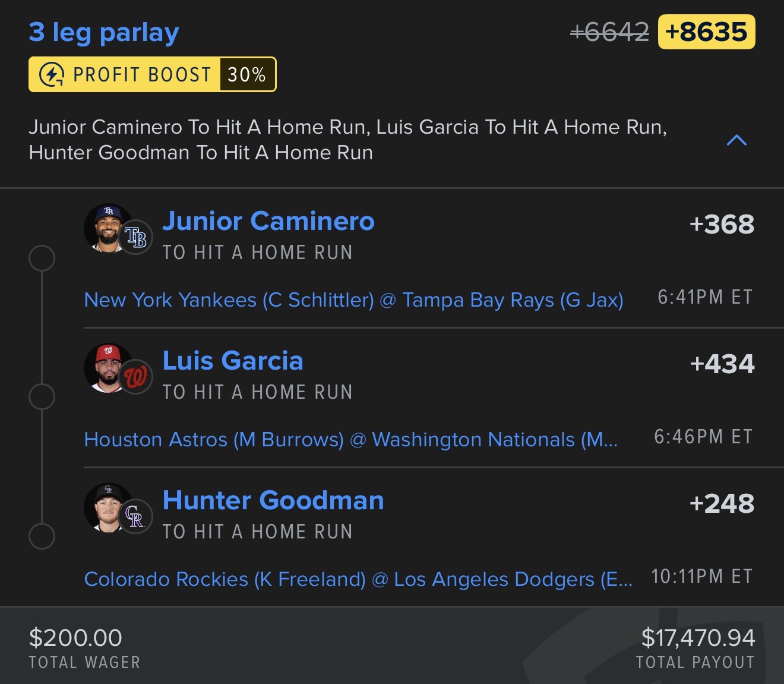Tap the Hunter Goodman player name
This screenshot has height=684, width=784.
(273, 500)
